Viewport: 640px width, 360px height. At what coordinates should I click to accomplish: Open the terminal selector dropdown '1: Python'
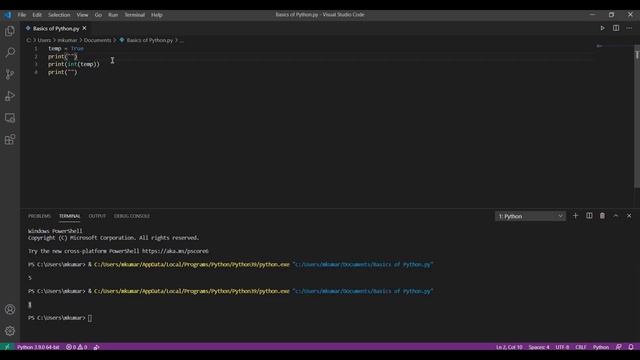[530, 216]
